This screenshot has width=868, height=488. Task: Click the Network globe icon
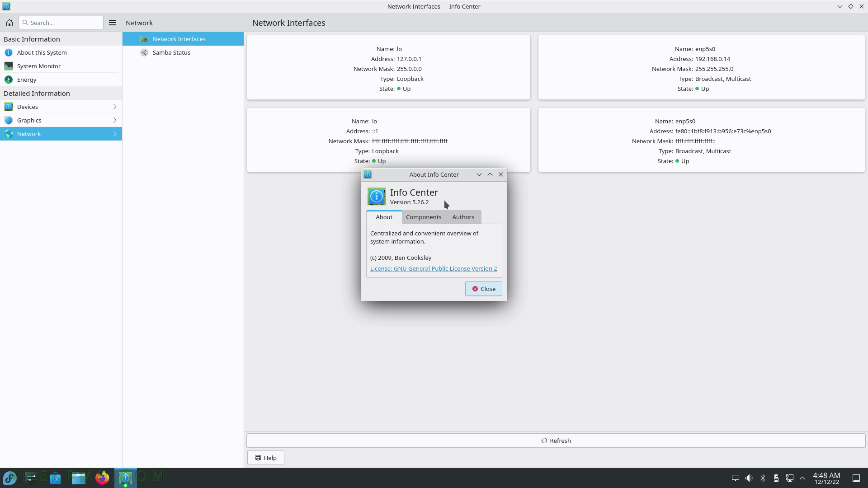pyautogui.click(x=9, y=134)
